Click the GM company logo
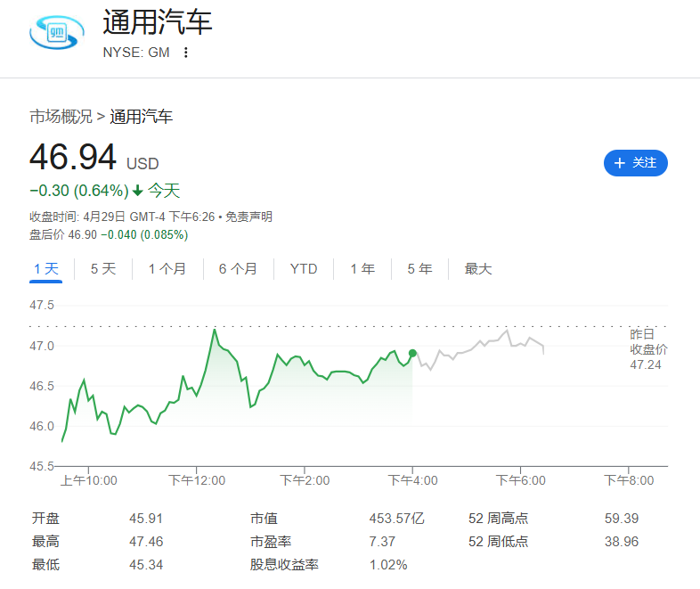 [x=57, y=33]
